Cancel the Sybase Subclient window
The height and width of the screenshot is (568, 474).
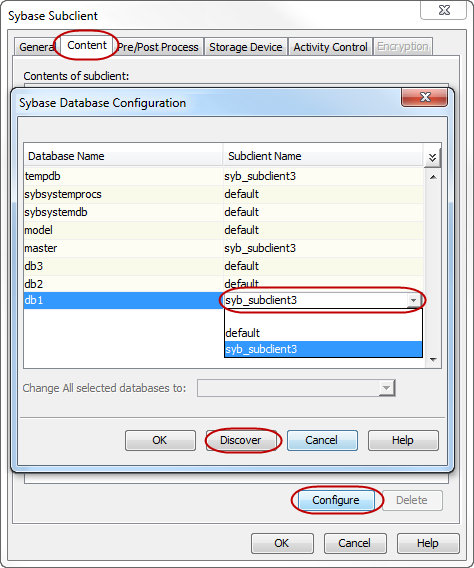coord(355,543)
